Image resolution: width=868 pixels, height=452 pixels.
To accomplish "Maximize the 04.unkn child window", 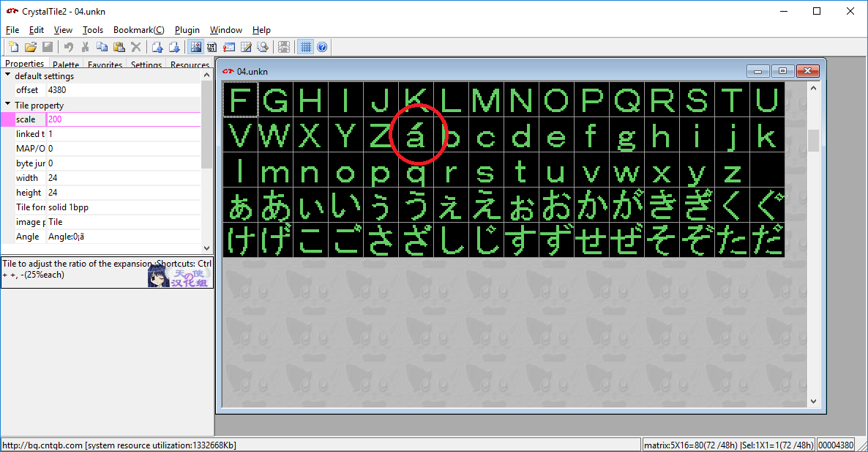I will click(783, 71).
